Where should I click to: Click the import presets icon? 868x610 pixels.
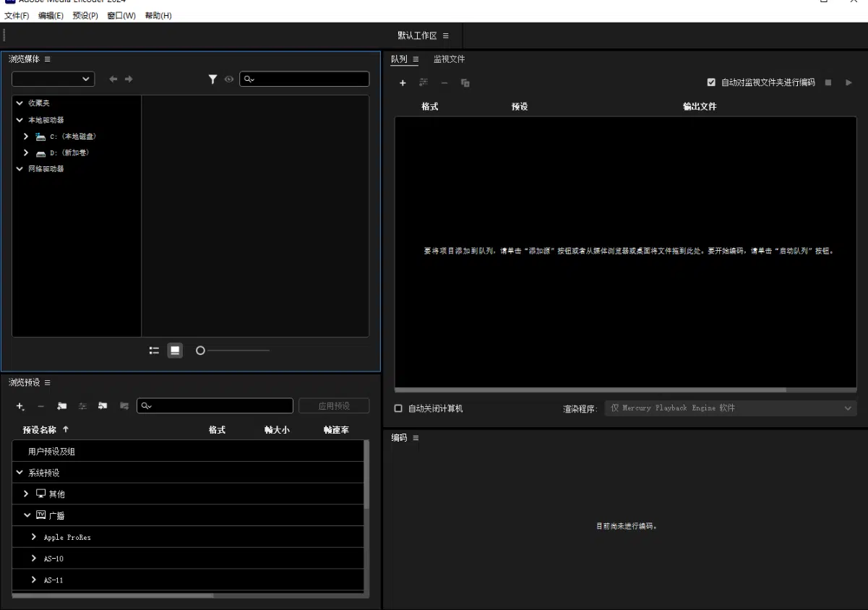pos(103,406)
